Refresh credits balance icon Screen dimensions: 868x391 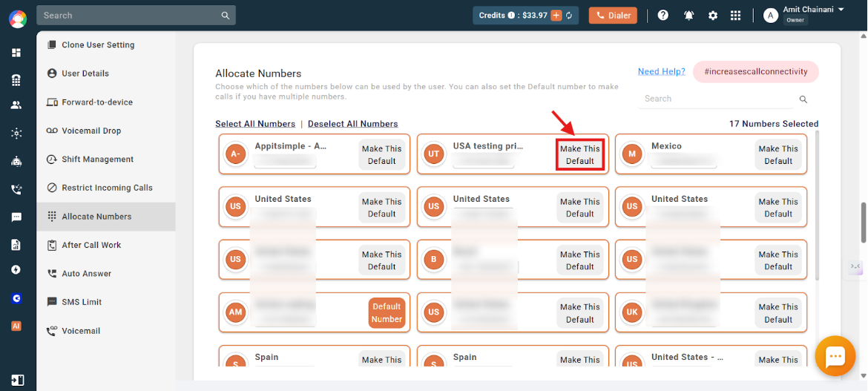(568, 16)
